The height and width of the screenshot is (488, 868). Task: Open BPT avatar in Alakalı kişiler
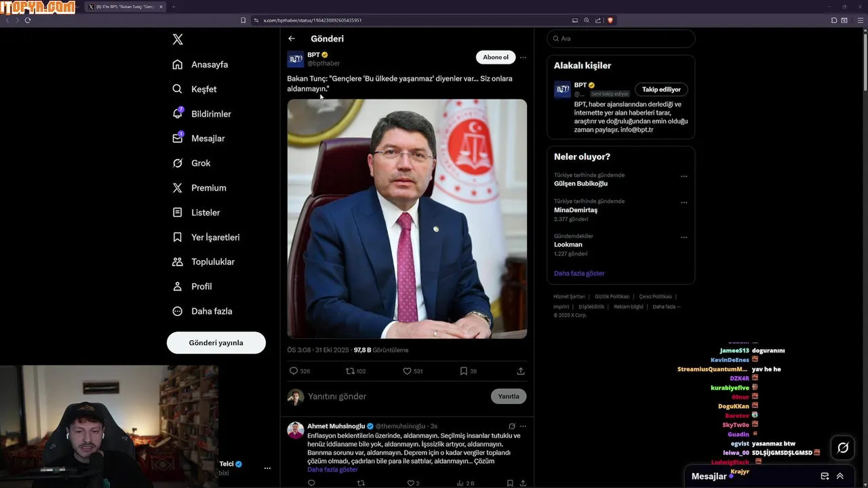point(563,89)
